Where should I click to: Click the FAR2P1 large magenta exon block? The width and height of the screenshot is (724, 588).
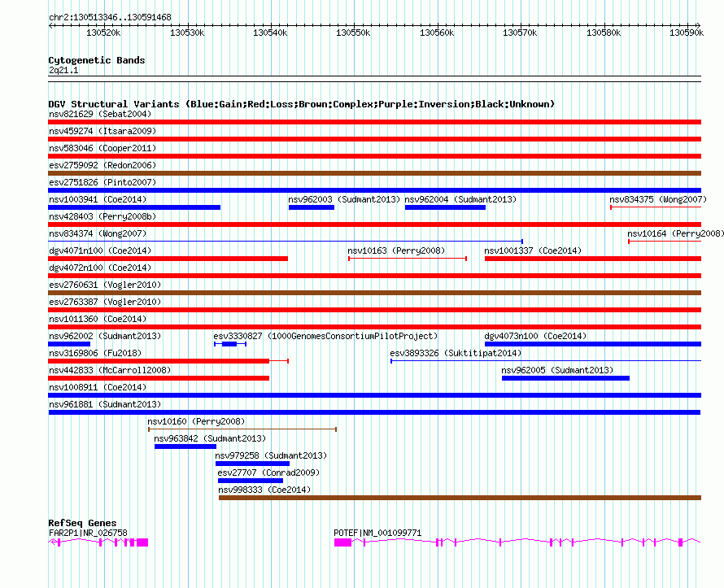tap(142, 542)
